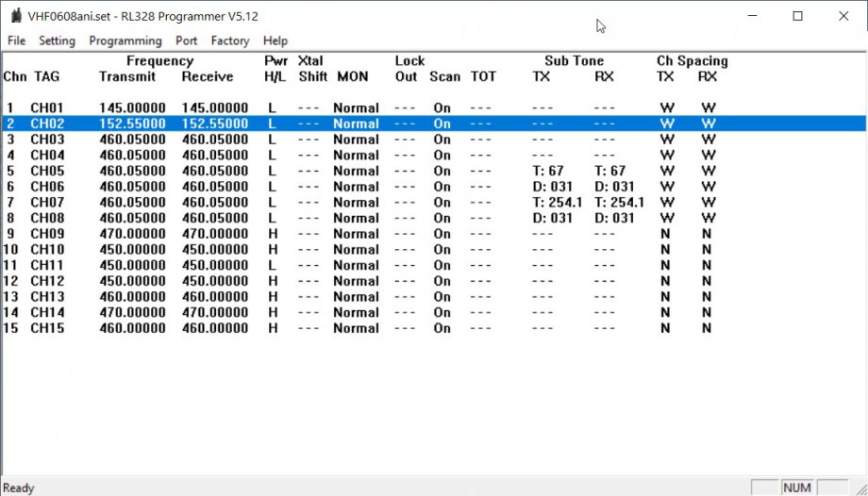Open the File menu
The image size is (868, 496).
click(x=17, y=41)
